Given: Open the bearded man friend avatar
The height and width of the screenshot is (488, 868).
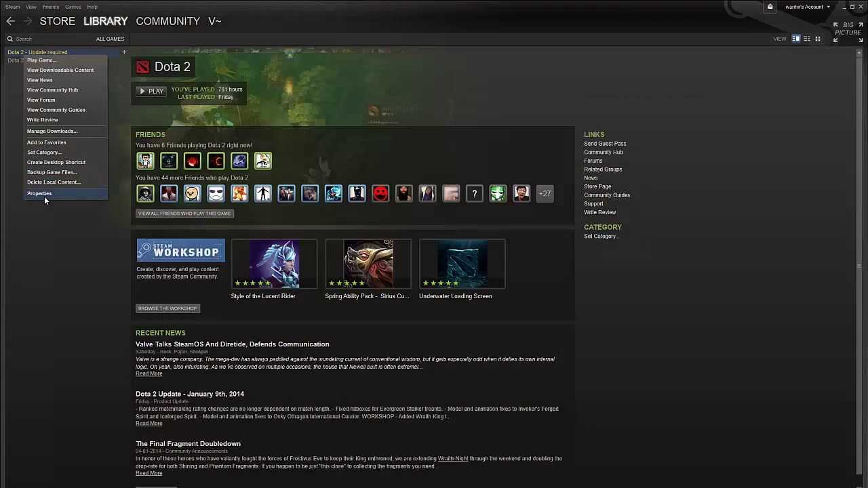Looking at the screenshot, I should point(404,194).
